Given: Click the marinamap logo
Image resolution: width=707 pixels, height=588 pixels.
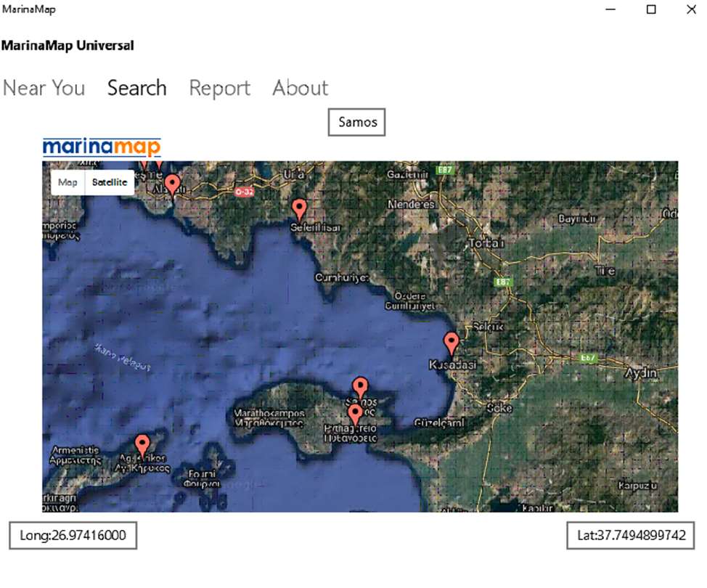Looking at the screenshot, I should click(x=102, y=147).
